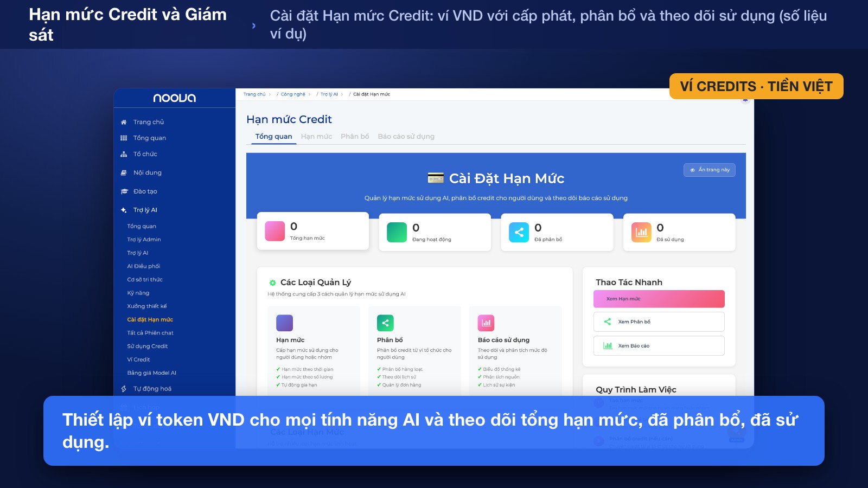Viewport: 868px width, 488px height.
Task: Click the Xem Phân bổ quick action button
Action: [659, 322]
